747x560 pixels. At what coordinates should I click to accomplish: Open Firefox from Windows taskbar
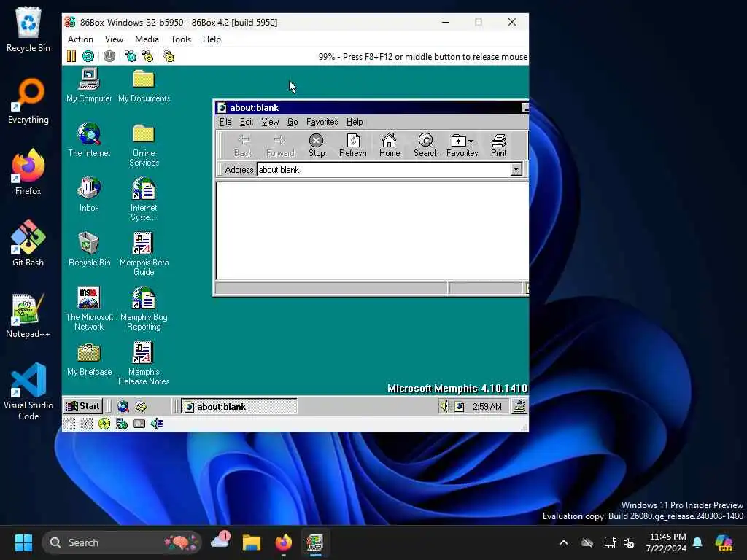(284, 542)
